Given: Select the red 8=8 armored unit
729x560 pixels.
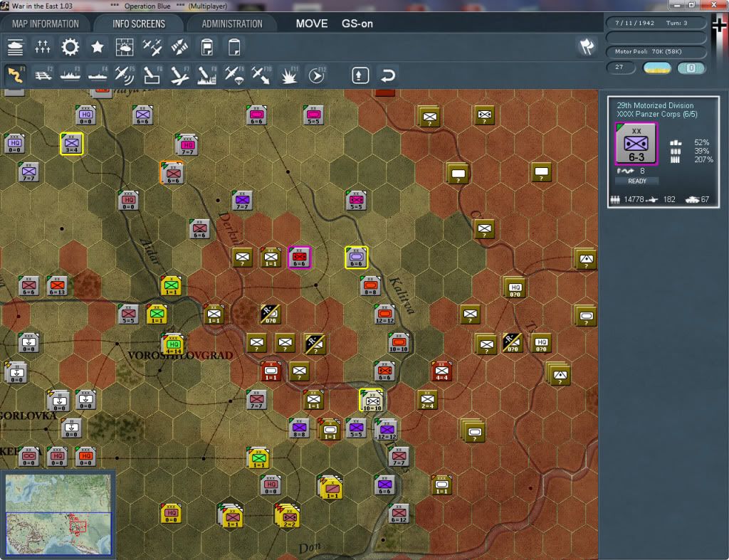Looking at the screenshot, I should click(x=370, y=286).
